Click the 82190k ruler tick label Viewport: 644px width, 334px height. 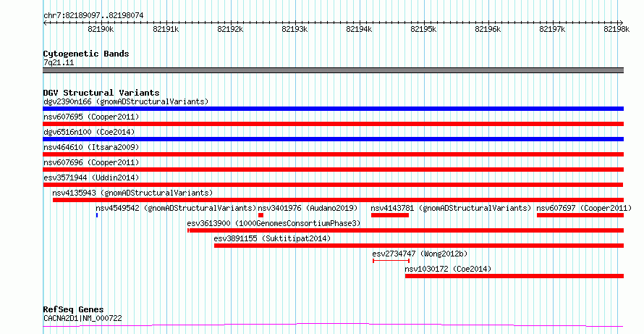[101, 30]
